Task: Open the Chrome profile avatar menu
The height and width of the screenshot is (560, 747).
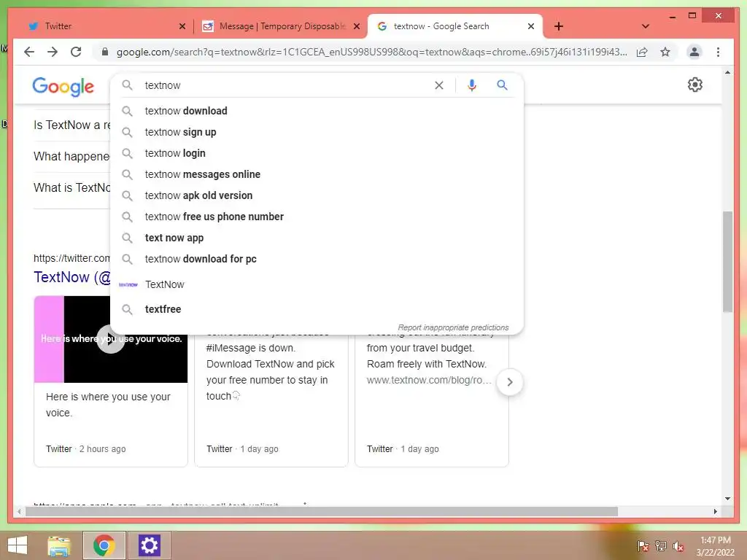Action: pyautogui.click(x=694, y=52)
